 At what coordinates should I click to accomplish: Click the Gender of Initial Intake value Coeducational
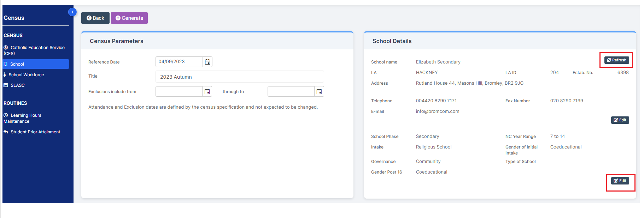(566, 147)
